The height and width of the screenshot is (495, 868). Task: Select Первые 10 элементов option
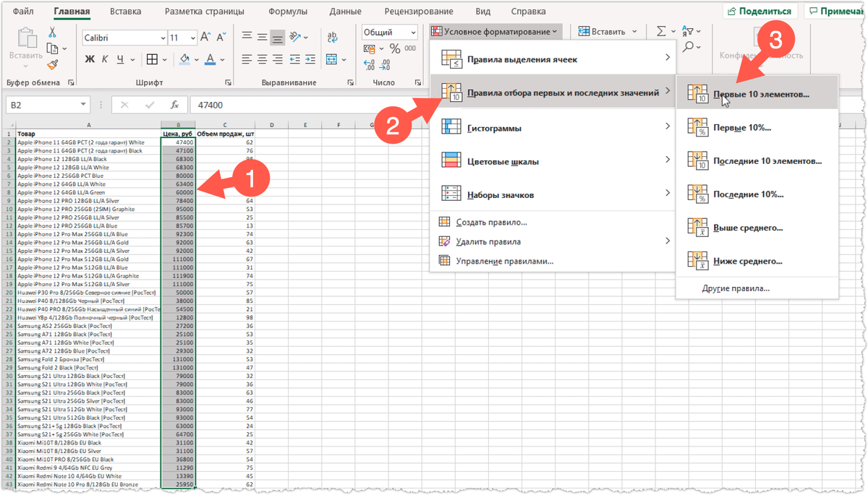click(x=757, y=94)
